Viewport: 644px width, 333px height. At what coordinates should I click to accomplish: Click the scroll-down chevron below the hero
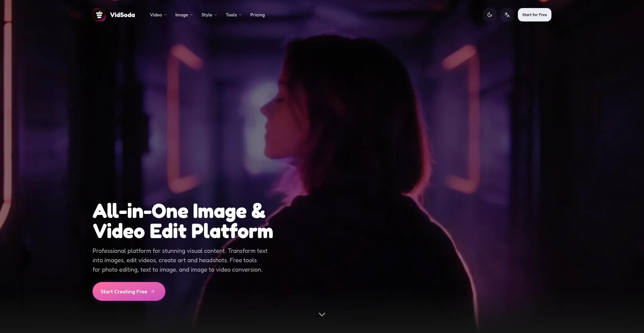tap(322, 314)
